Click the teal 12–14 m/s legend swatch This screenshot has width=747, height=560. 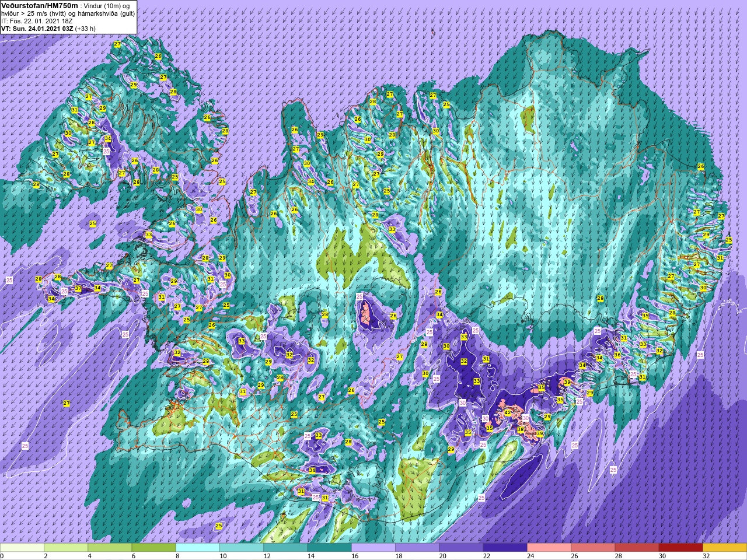[285, 548]
